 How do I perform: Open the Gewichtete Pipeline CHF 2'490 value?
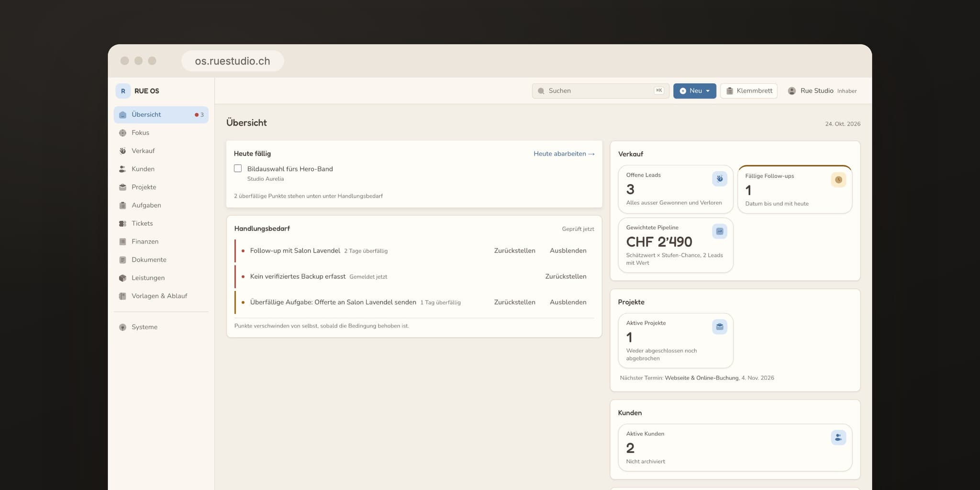(659, 242)
